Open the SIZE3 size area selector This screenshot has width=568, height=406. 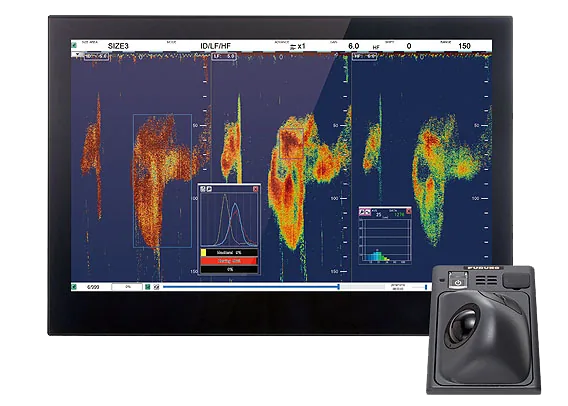pyautogui.click(x=118, y=46)
